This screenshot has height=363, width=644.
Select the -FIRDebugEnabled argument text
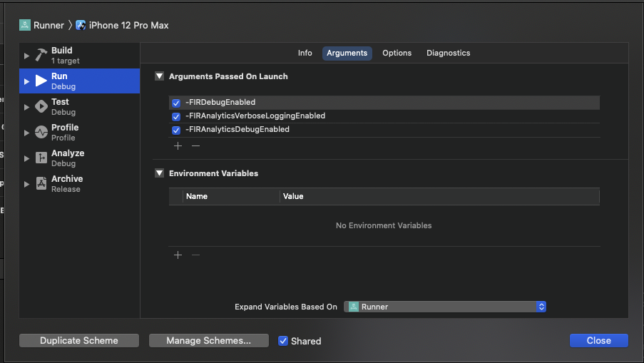(220, 102)
